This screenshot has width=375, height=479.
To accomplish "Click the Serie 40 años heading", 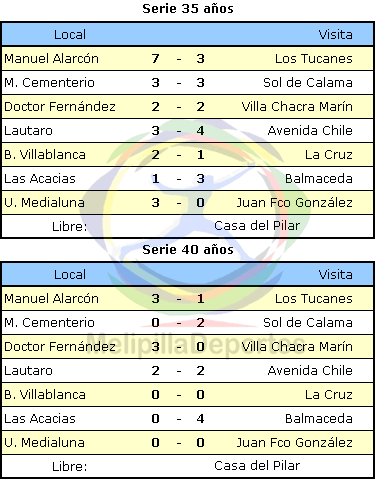I will click(188, 249).
